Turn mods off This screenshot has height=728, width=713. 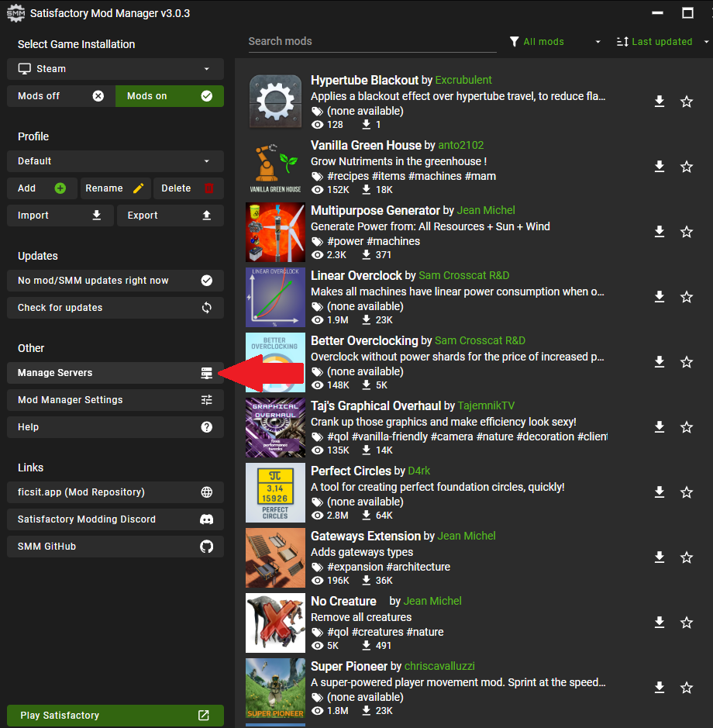coord(60,96)
